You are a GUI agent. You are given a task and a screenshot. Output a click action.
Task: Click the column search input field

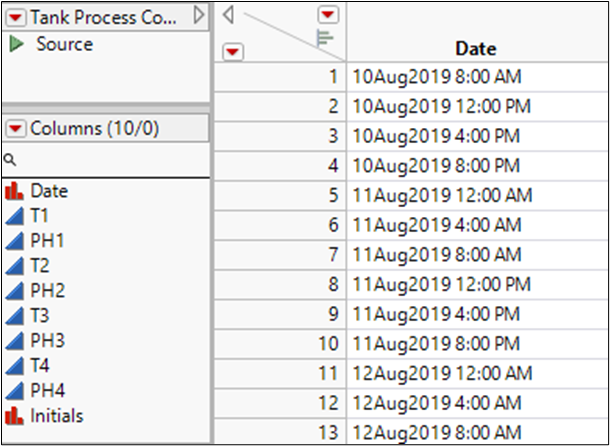(x=110, y=159)
